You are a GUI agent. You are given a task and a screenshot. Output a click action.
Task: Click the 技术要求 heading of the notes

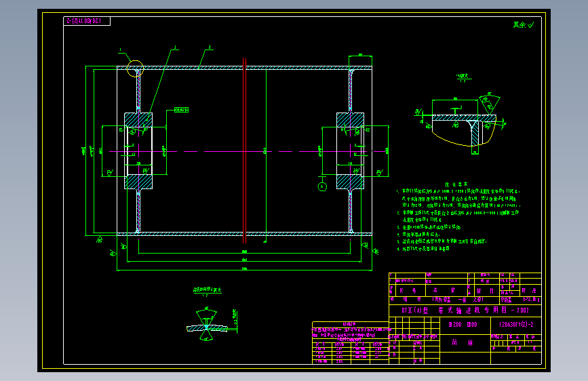pyautogui.click(x=456, y=184)
